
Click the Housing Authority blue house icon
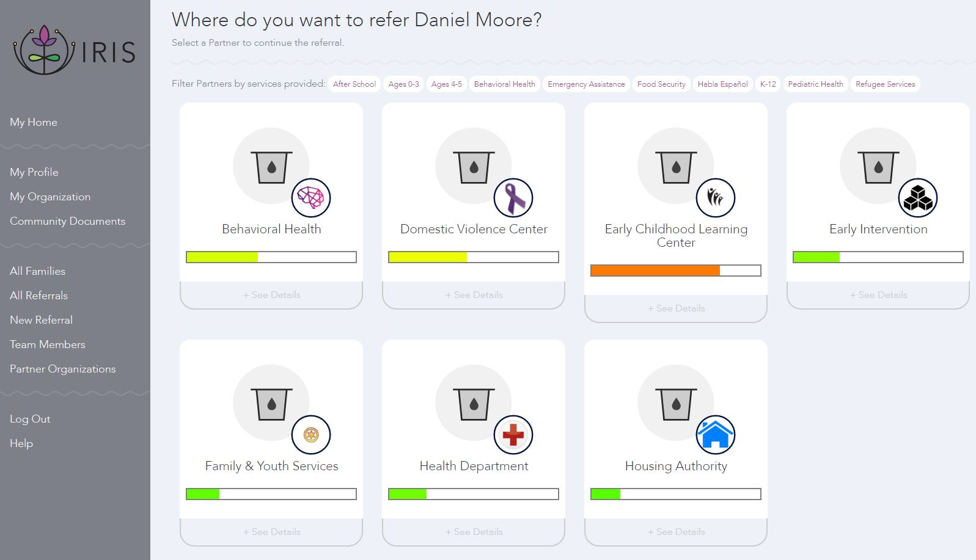(716, 435)
